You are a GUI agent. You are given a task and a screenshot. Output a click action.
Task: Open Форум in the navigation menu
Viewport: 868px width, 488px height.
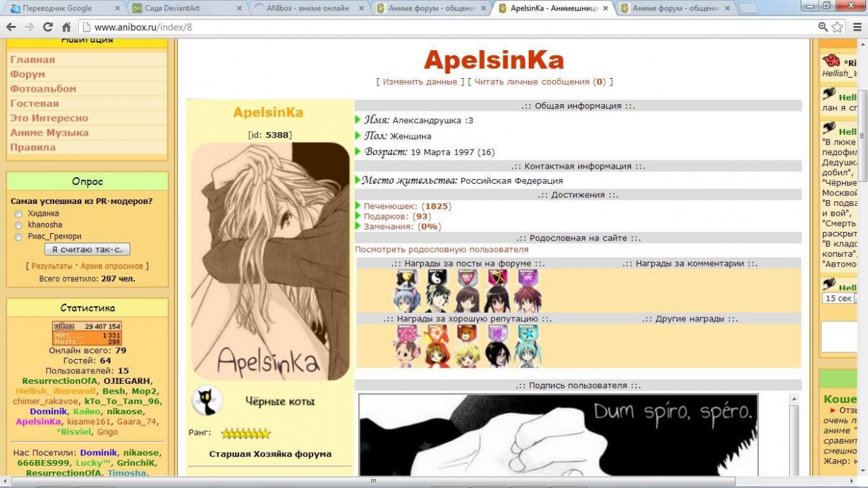28,74
